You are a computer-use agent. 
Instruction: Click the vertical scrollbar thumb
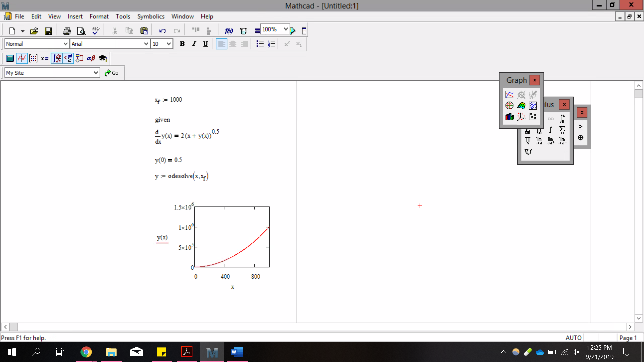(x=639, y=94)
